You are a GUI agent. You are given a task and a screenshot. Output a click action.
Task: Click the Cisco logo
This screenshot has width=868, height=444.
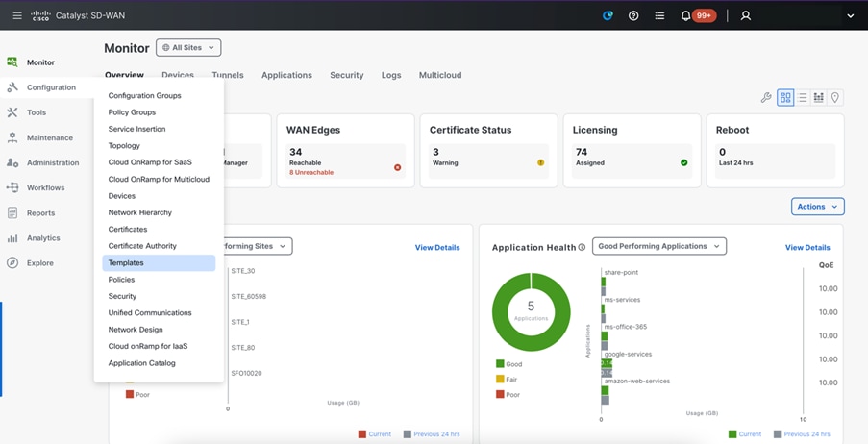[41, 15]
